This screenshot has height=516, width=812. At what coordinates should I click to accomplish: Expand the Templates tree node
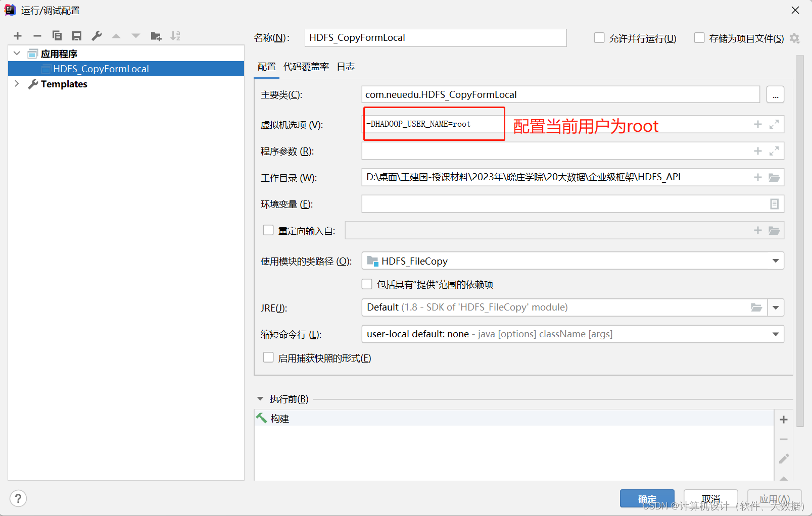[17, 84]
